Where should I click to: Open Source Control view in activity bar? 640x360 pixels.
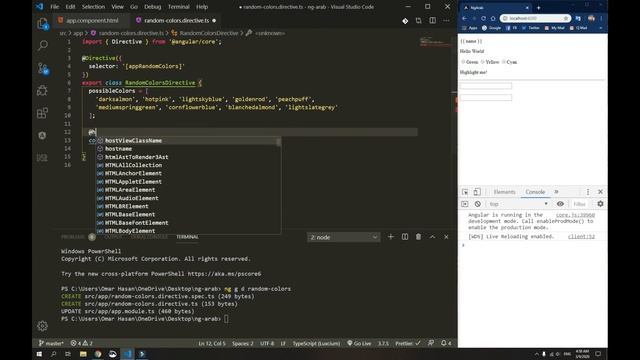point(42,68)
